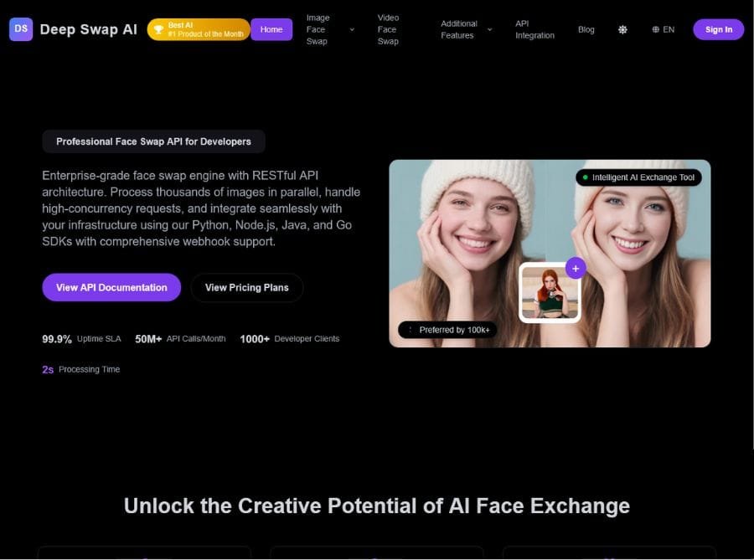Click the Deep Swap AI brand name

[88, 29]
